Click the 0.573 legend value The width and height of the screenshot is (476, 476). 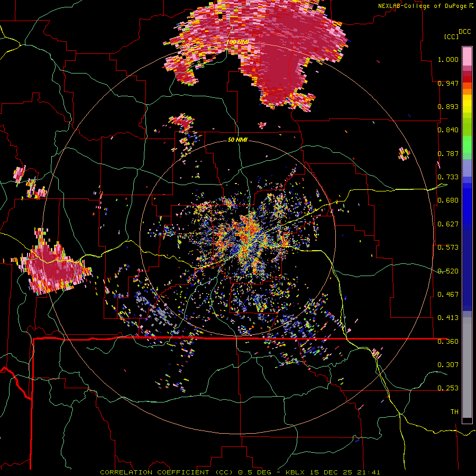[x=448, y=248]
